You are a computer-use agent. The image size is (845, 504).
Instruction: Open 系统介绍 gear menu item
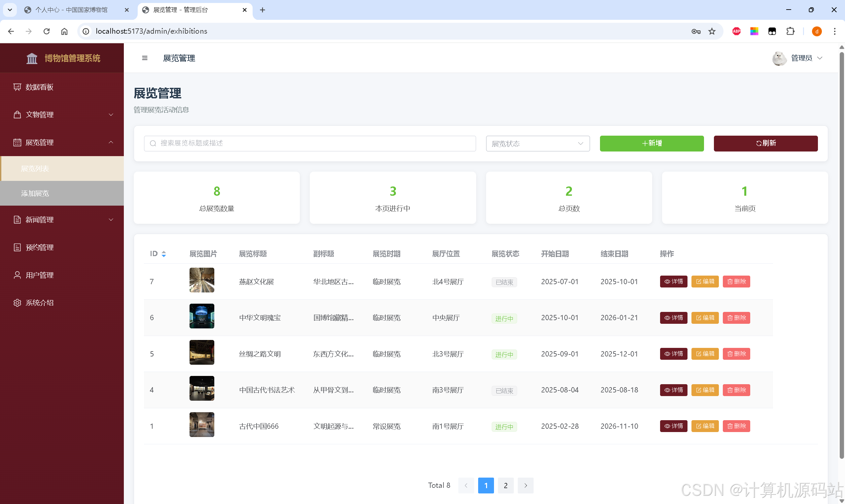(x=39, y=303)
